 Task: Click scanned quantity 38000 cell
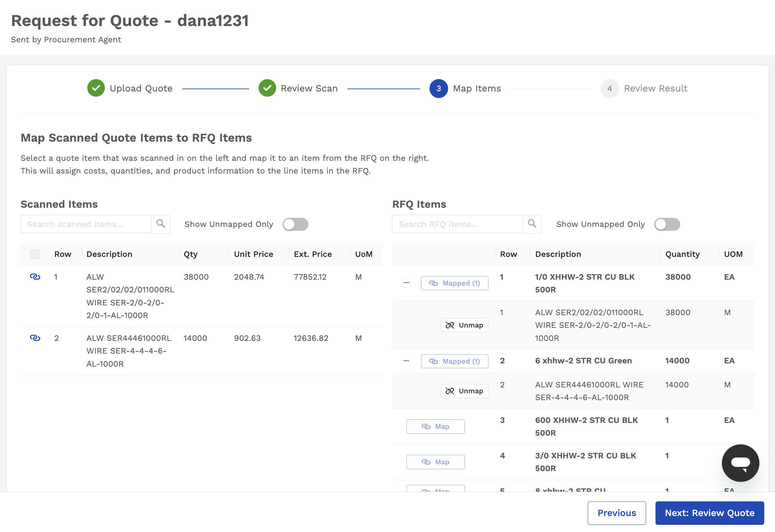coord(196,277)
